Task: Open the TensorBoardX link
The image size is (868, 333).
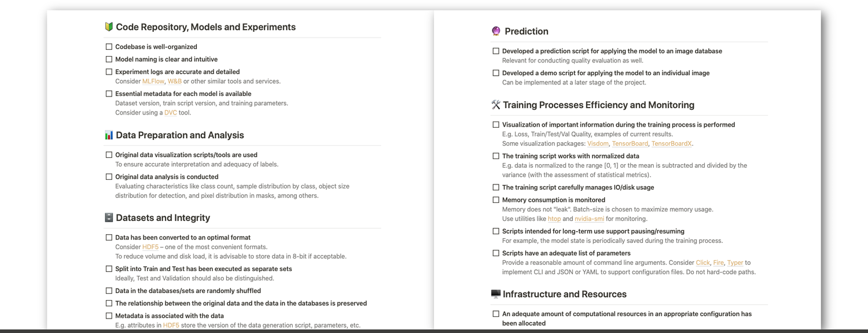Action: (x=672, y=144)
